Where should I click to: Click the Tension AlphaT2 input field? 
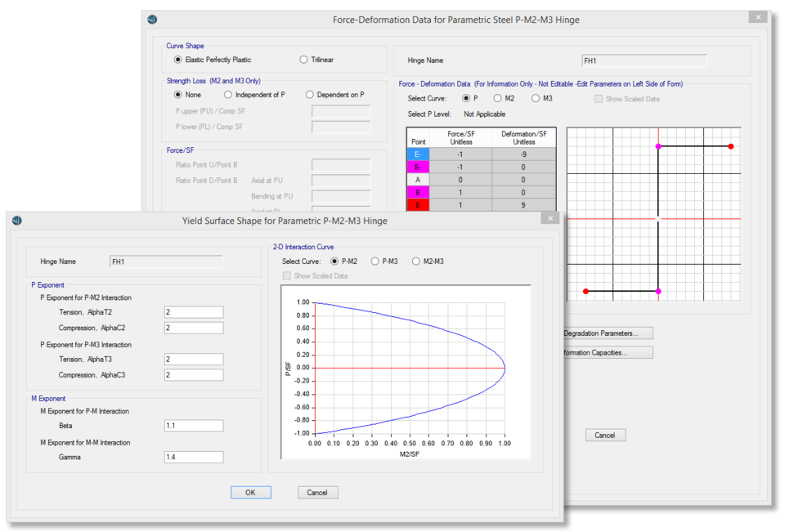(194, 312)
